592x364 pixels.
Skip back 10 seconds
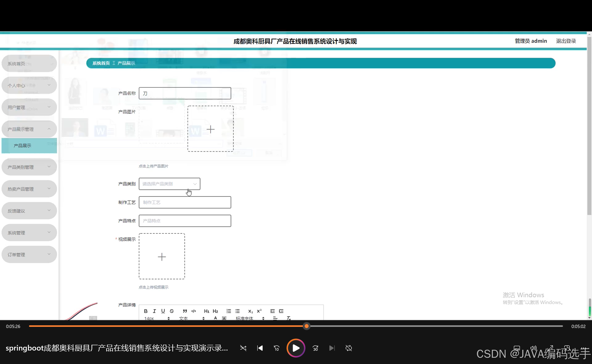[276, 348]
